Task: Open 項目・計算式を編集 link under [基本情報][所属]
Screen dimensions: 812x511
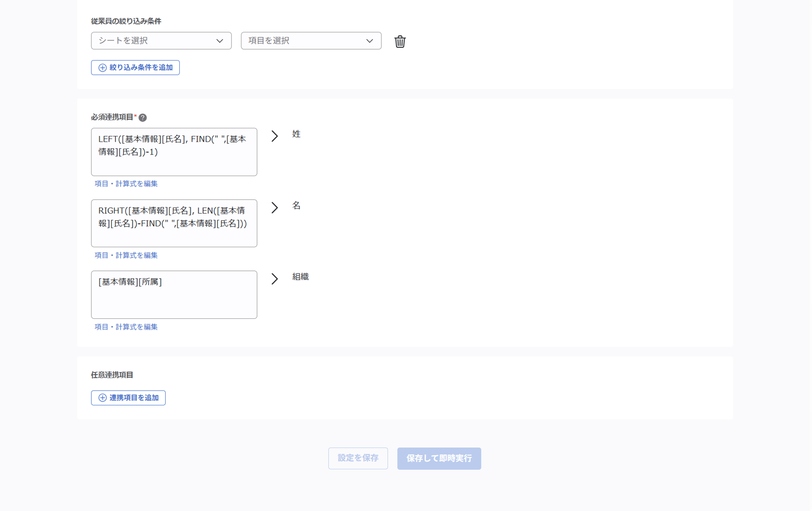Action: 126,327
